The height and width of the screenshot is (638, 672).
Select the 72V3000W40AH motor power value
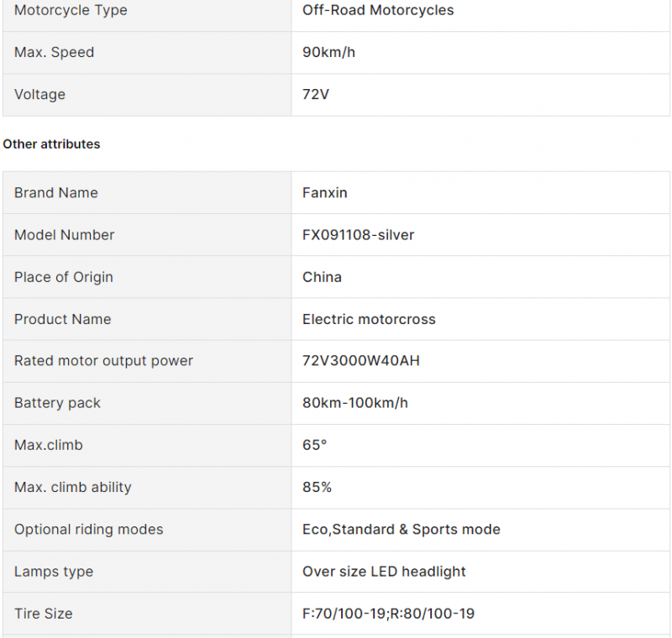[360, 361]
